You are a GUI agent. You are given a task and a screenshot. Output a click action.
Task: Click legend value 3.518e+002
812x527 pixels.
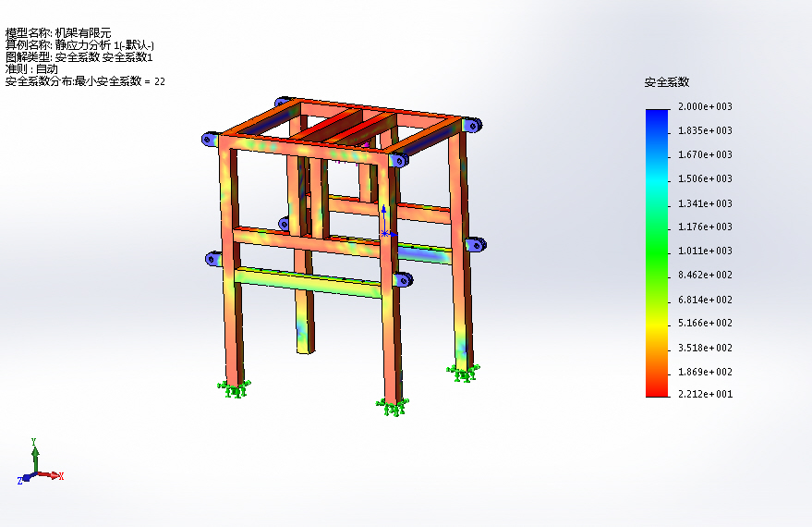coord(705,348)
